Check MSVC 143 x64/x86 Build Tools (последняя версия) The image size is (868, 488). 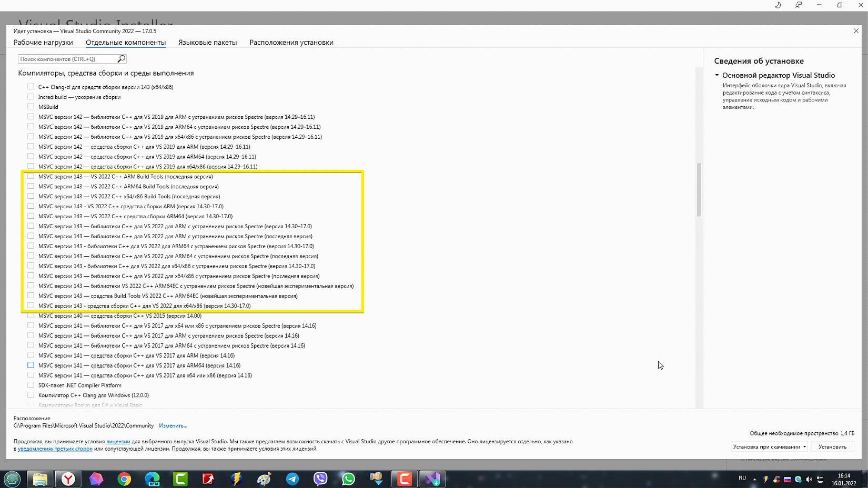click(x=31, y=196)
